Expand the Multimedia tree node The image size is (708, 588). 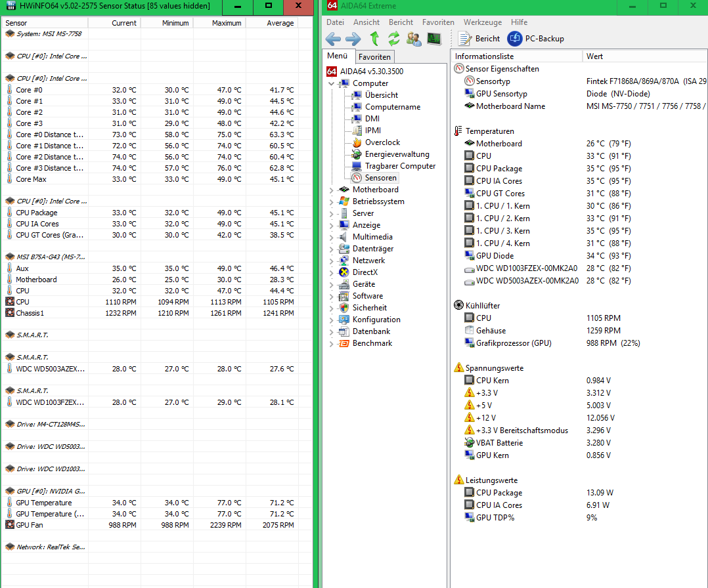tap(332, 237)
